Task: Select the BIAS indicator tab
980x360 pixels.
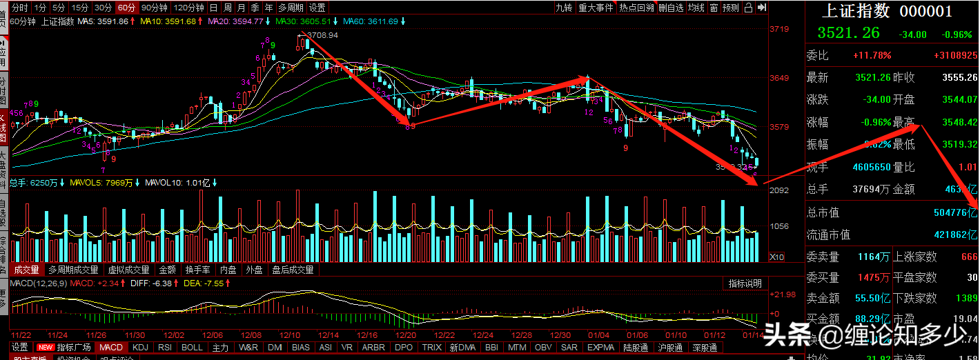Action: pyautogui.click(x=301, y=348)
